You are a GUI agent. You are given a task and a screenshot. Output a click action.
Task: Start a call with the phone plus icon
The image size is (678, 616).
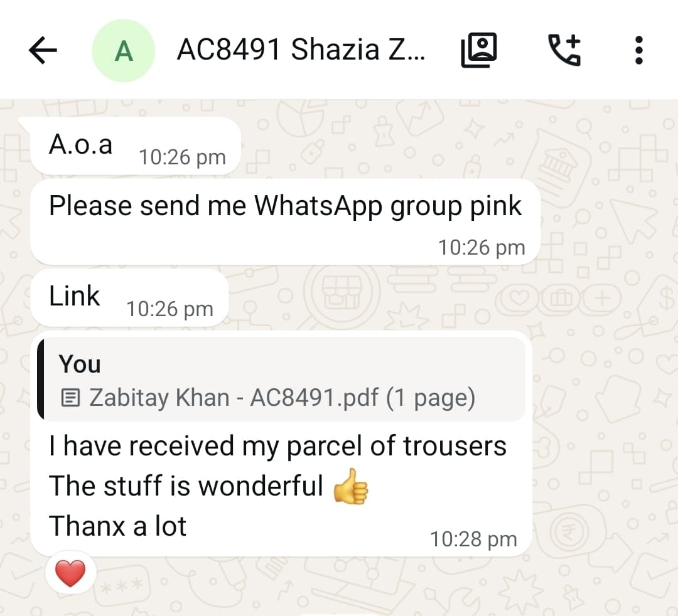(x=564, y=50)
